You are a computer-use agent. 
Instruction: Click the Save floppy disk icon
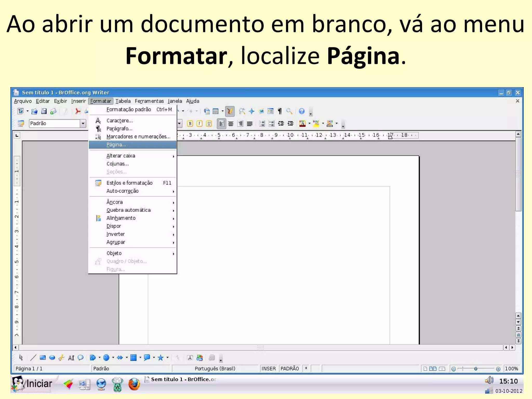pos(44,111)
